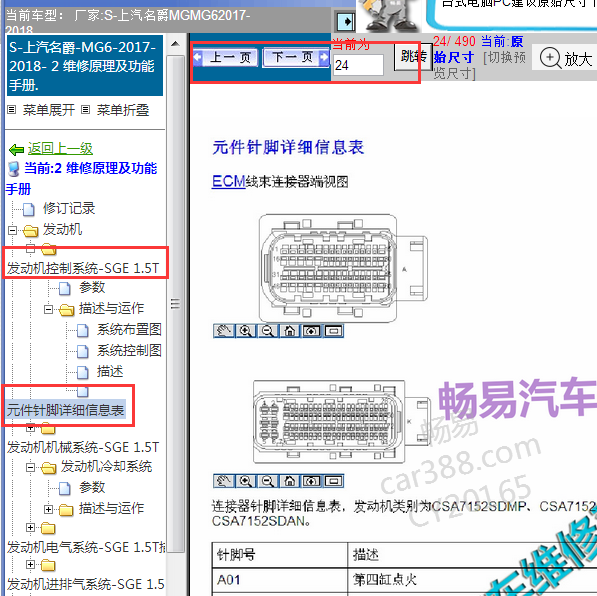Click zoom-in magnifier under second connector diagram

coord(246,481)
